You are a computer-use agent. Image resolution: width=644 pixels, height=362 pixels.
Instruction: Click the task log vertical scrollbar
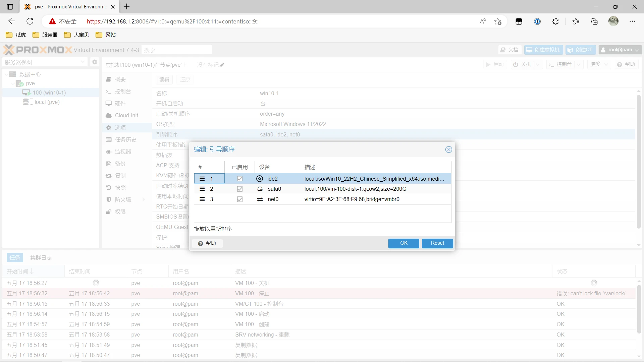coord(639,308)
